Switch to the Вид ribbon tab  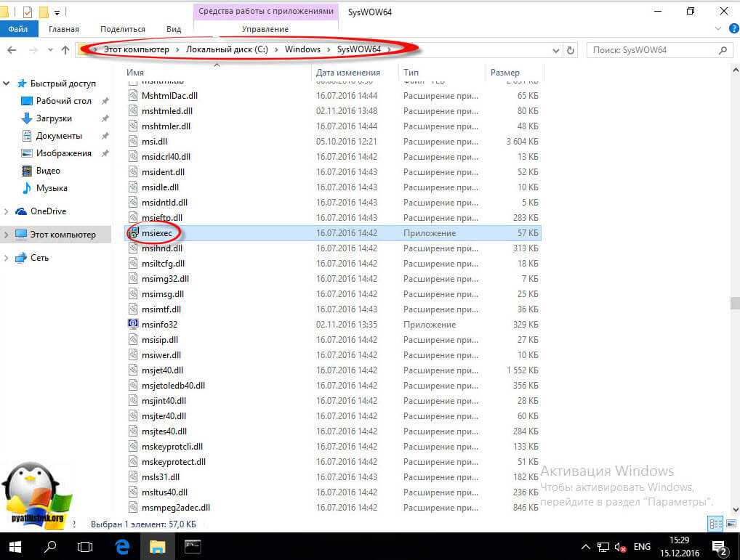(174, 29)
